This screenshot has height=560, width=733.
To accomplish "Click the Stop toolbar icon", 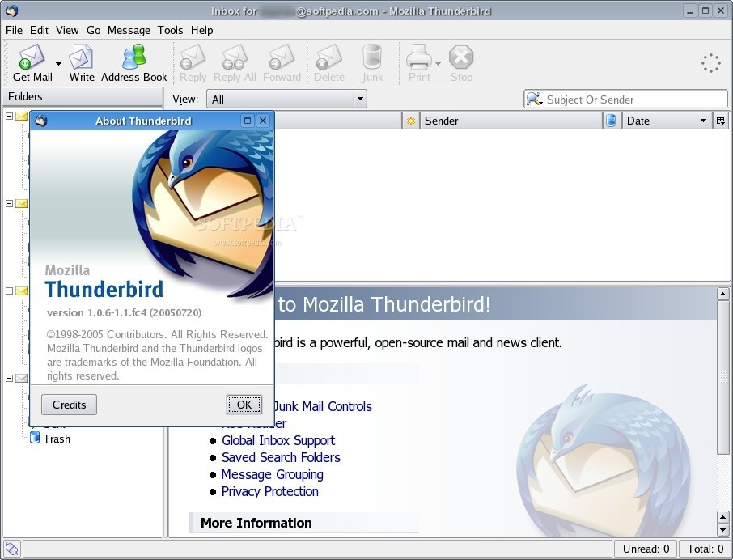I will tap(461, 57).
